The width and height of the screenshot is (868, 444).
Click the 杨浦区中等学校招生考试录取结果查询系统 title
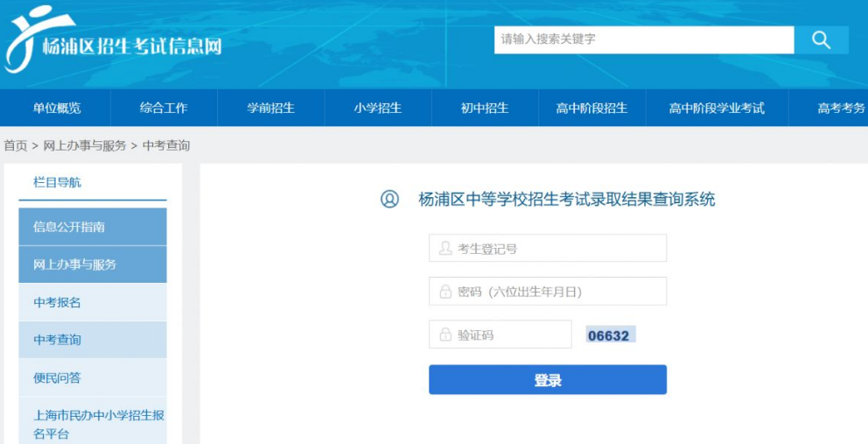tap(567, 199)
